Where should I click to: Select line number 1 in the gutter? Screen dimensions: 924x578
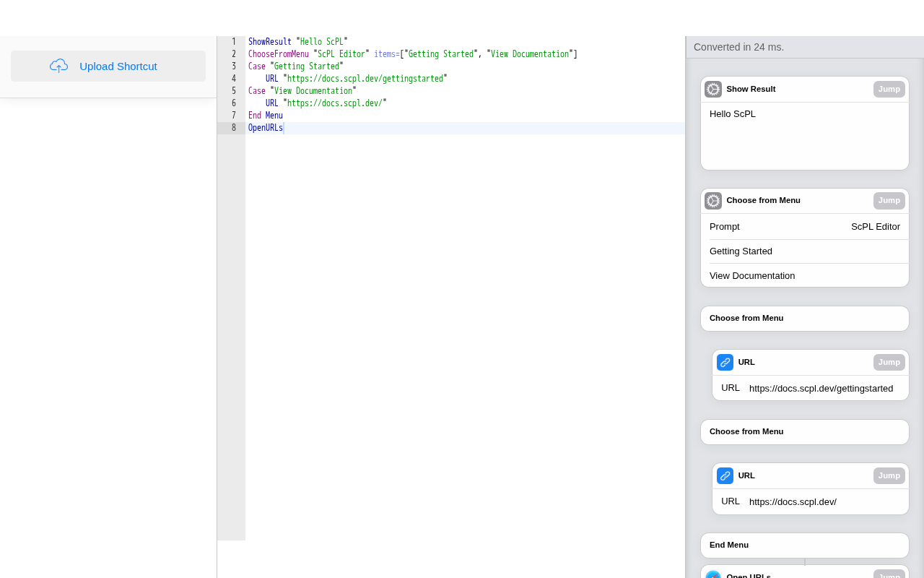tap(233, 42)
